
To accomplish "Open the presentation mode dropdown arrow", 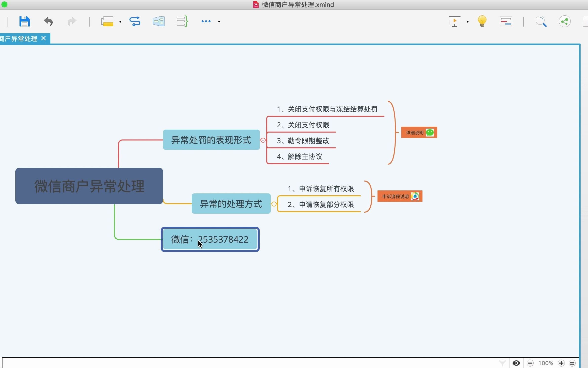I will [x=468, y=22].
